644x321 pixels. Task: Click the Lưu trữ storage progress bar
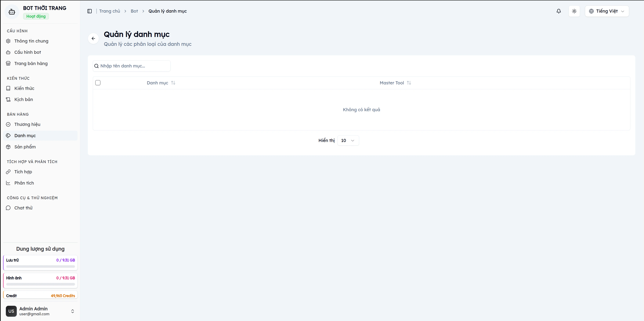pyautogui.click(x=40, y=266)
